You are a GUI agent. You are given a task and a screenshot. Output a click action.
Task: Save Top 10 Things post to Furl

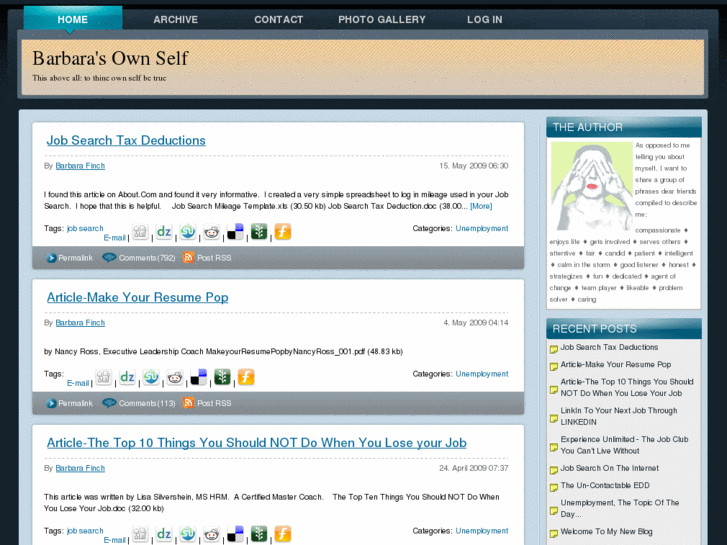coord(283,534)
